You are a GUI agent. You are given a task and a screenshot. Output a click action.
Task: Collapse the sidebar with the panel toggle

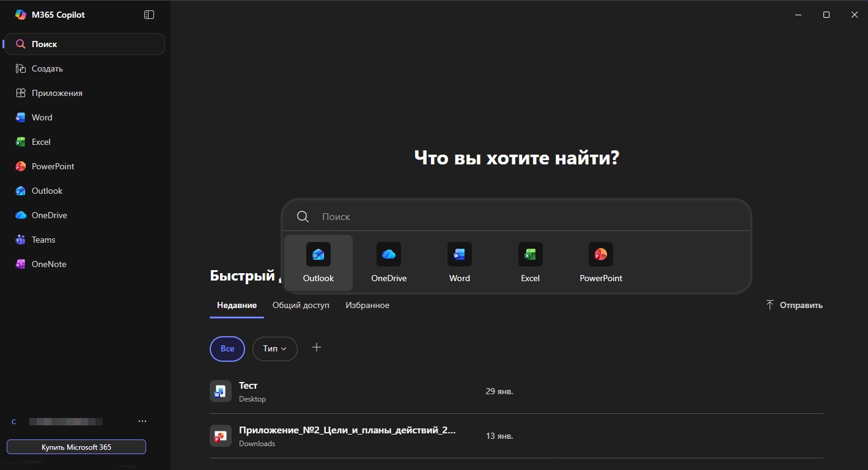[149, 14]
